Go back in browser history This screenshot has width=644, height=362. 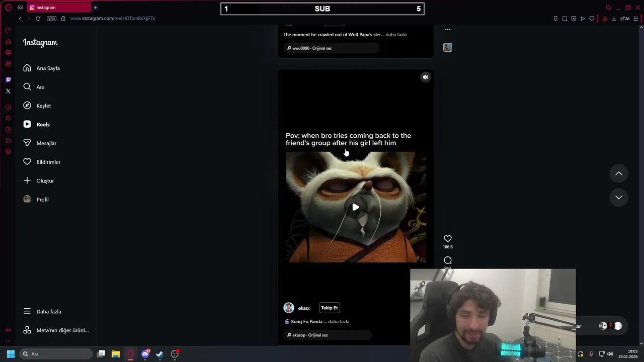pos(20,19)
